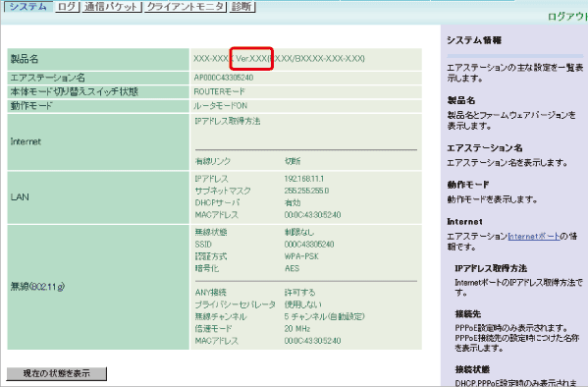Click the 20 MHz value
This screenshot has height=387, width=588.
tap(297, 328)
